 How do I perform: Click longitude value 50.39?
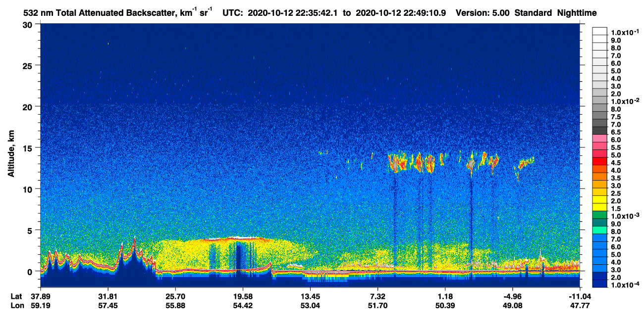[x=445, y=305]
